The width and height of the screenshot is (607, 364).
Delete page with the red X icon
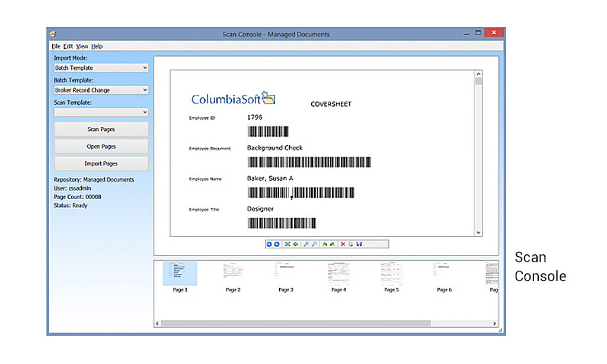[x=343, y=244]
